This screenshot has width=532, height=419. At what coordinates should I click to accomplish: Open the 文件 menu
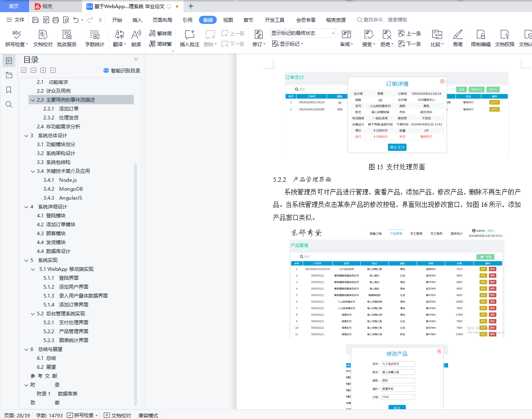coord(15,20)
